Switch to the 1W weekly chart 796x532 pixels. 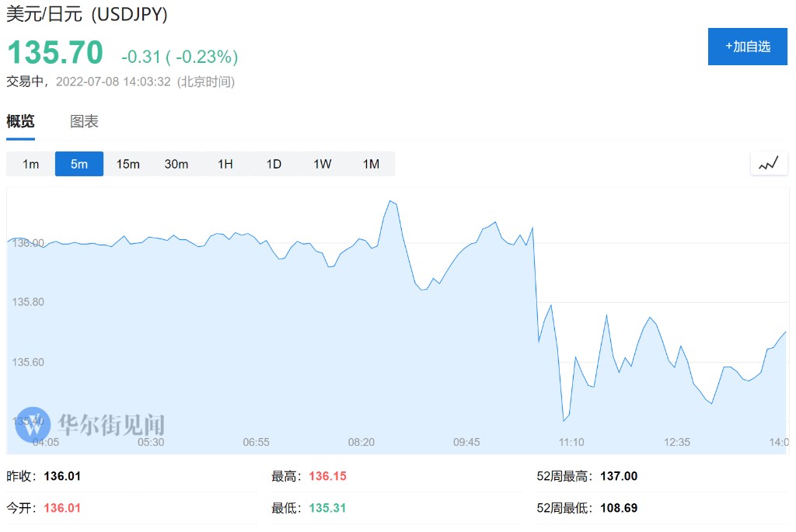pyautogui.click(x=323, y=164)
